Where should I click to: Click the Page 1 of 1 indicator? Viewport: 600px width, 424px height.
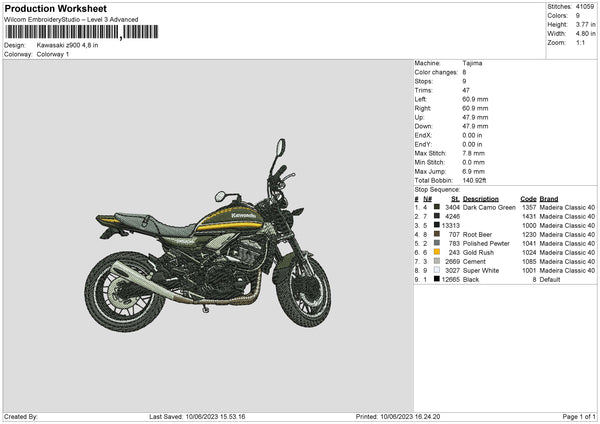coord(579,416)
